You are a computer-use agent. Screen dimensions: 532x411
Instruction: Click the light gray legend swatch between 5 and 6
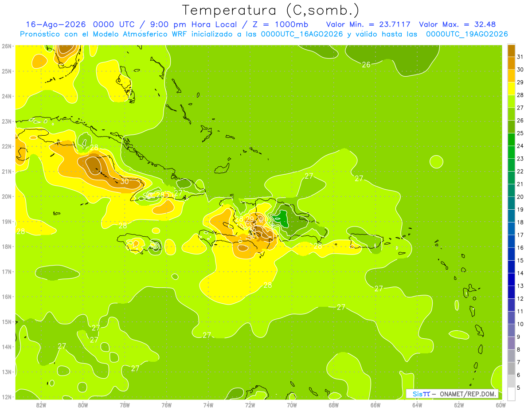pos(511,381)
